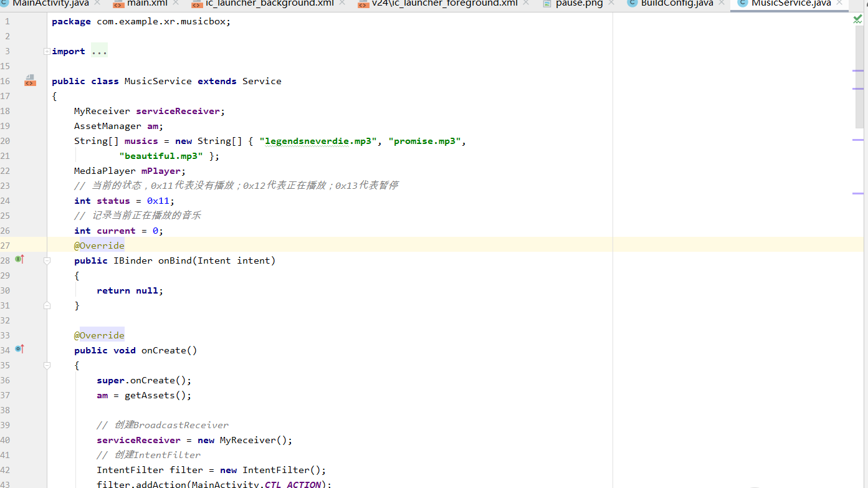Viewport: 868px width, 488px height.
Task: Switch to the MainActivity.java tab
Action: [50, 3]
